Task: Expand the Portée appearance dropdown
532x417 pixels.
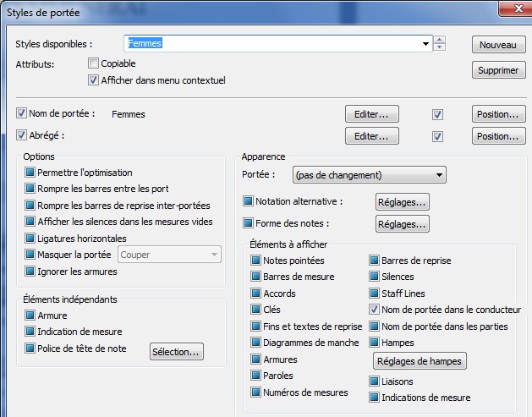Action: point(438,175)
